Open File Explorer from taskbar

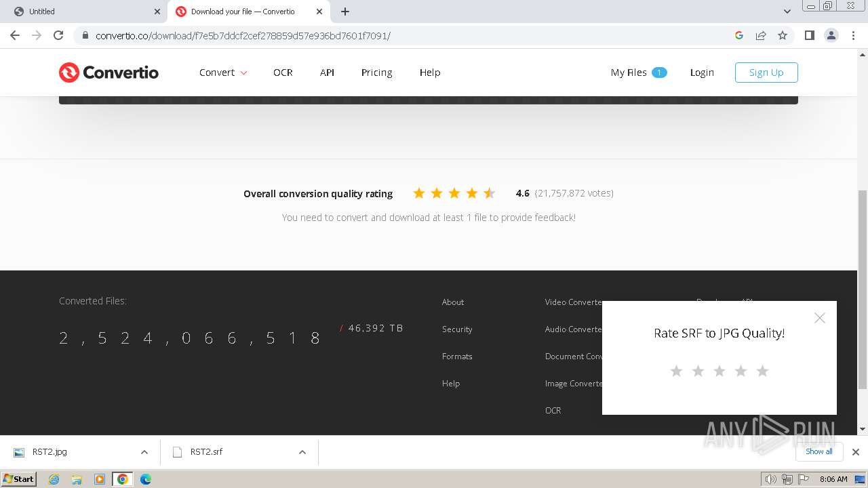pyautogui.click(x=77, y=479)
